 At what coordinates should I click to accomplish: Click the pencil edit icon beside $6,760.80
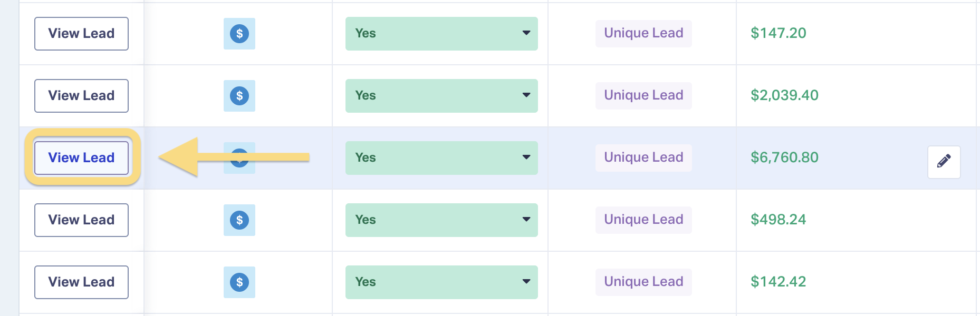click(944, 162)
